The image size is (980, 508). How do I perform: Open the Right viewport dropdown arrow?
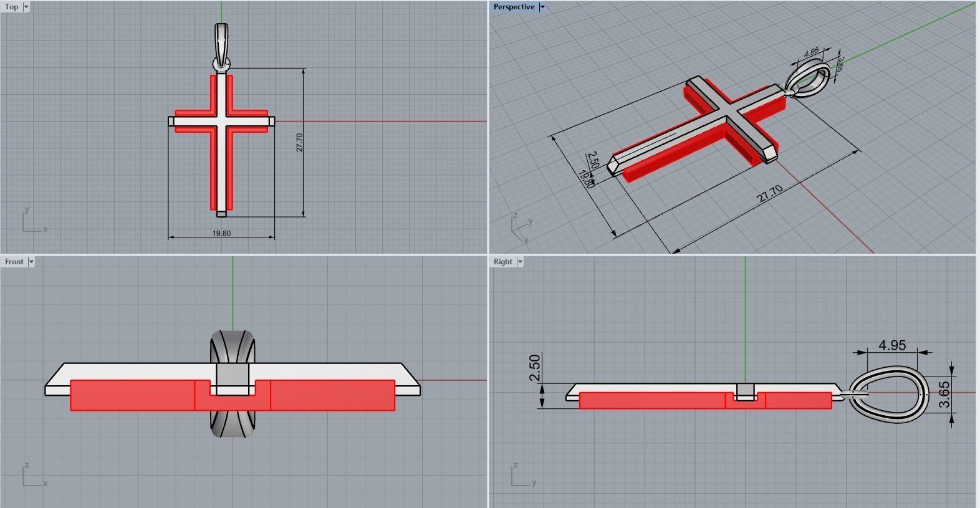tap(520, 262)
